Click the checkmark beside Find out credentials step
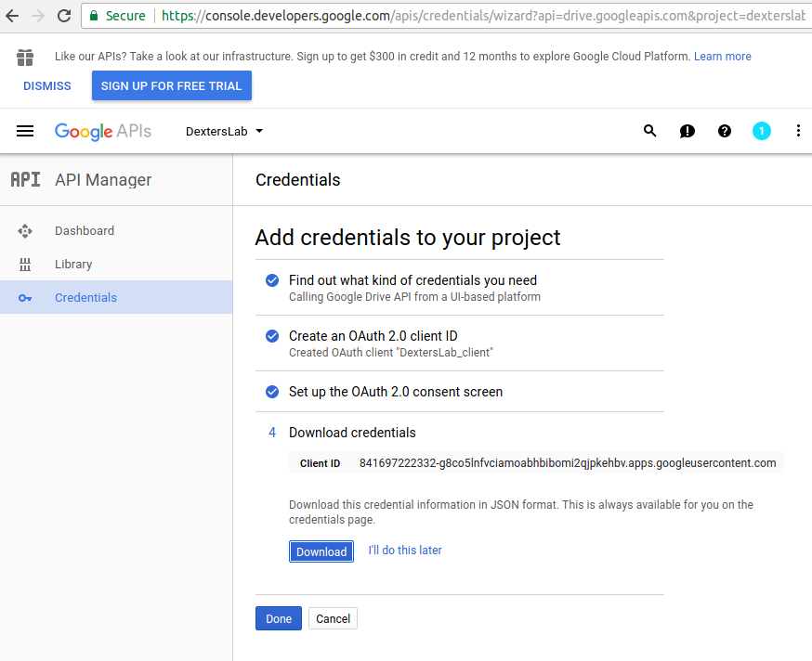This screenshot has width=812, height=661. pos(272,280)
